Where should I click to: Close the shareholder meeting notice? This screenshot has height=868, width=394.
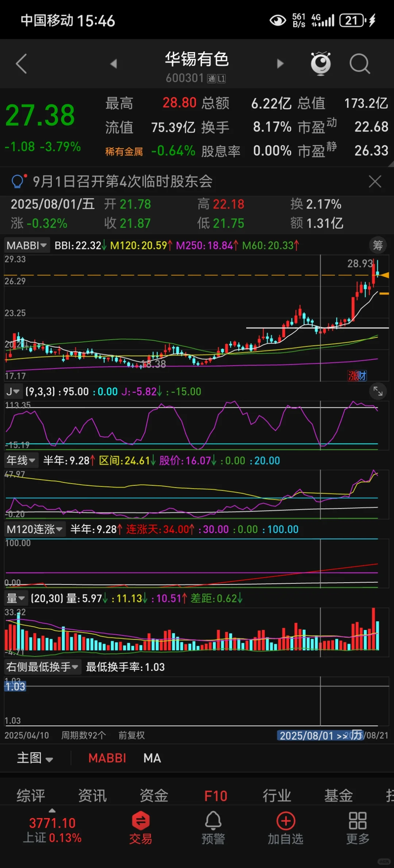[375, 181]
